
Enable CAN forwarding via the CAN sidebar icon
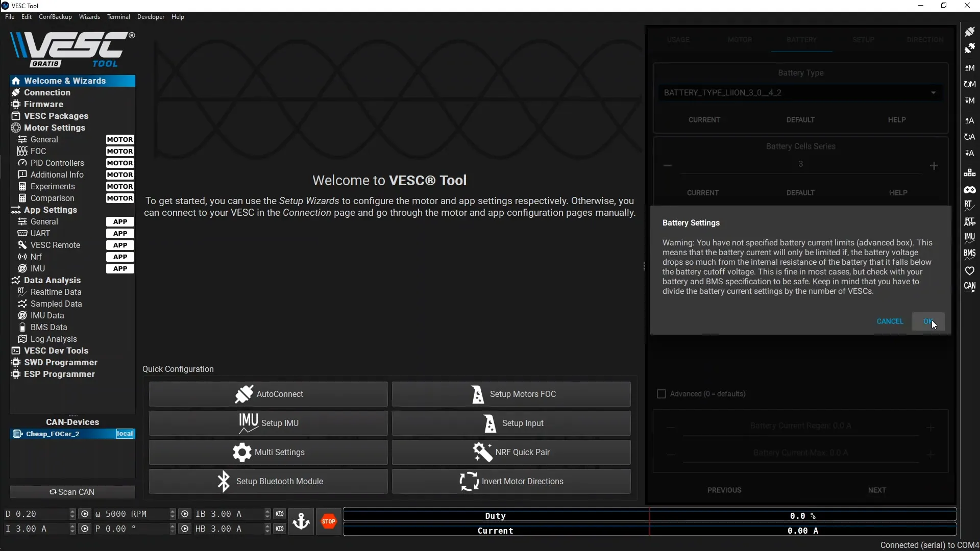pos(970,286)
